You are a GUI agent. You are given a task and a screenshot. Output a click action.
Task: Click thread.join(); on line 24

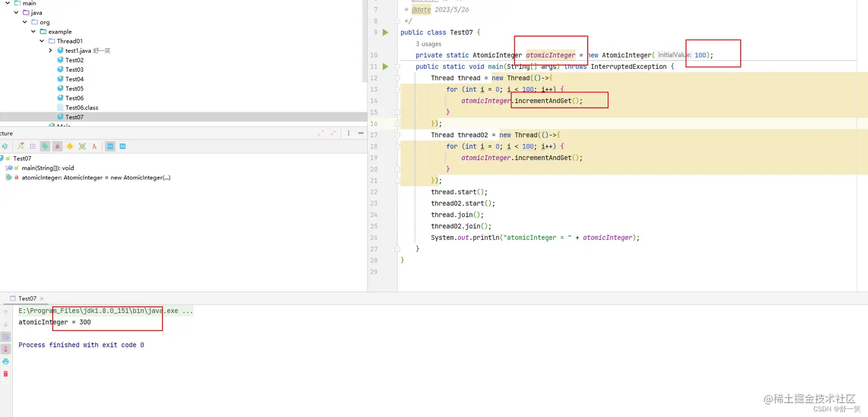(458, 215)
